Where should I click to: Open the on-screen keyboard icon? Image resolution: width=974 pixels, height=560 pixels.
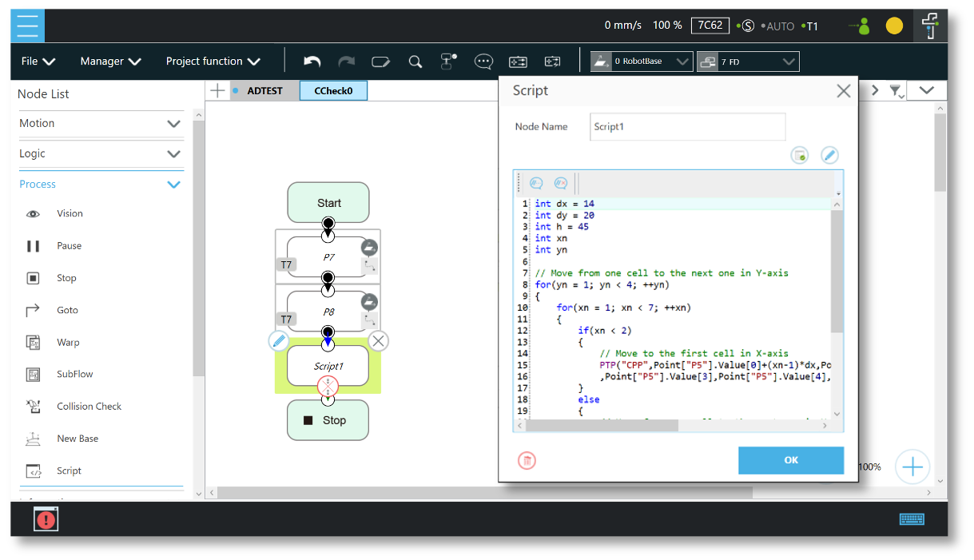912,519
